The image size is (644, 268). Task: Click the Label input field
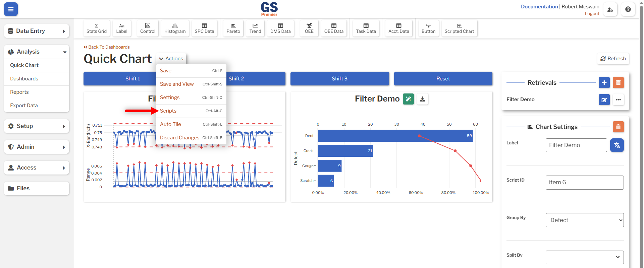[x=576, y=145]
